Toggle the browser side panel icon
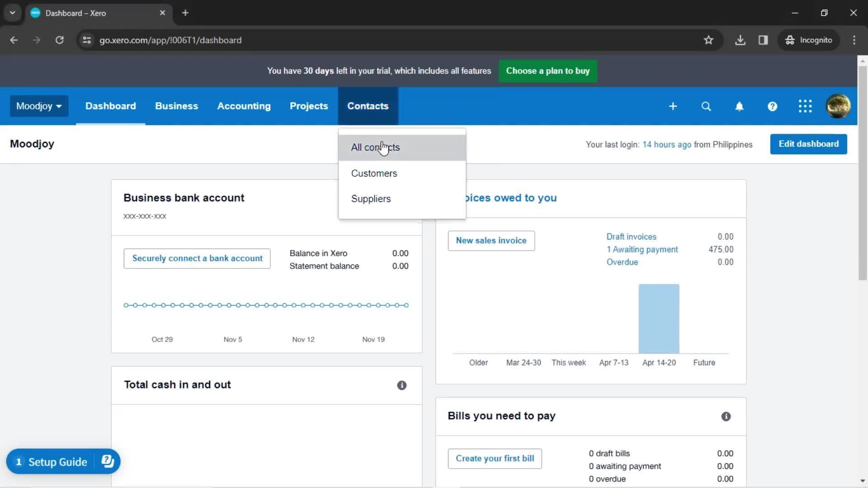868x488 pixels. 763,40
